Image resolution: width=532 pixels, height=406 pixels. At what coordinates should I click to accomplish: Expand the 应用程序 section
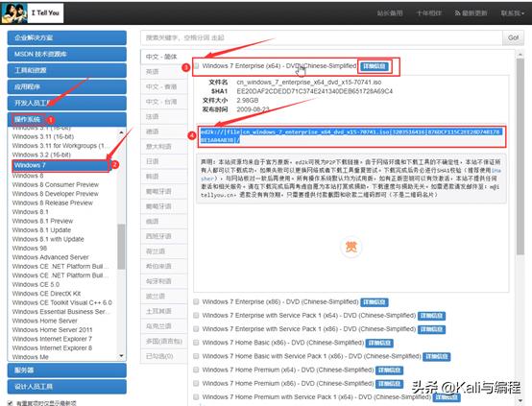pos(67,86)
